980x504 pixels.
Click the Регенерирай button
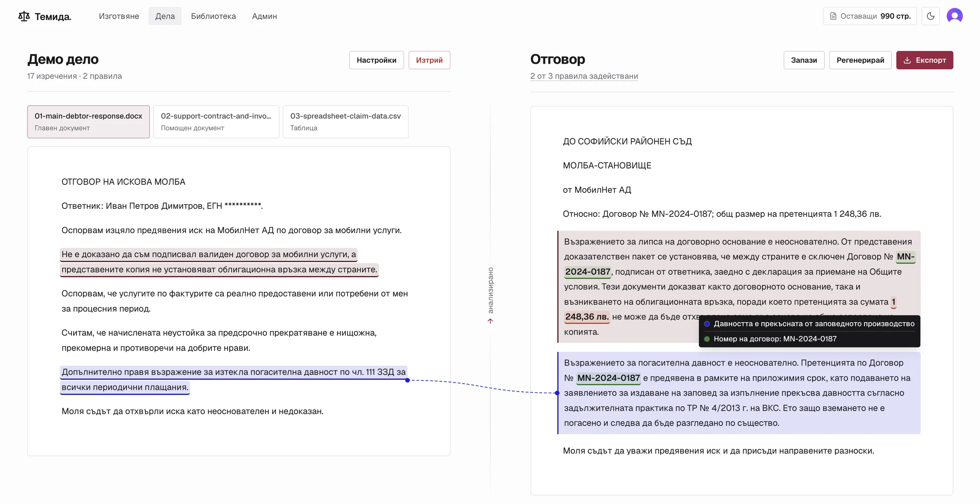pyautogui.click(x=860, y=60)
